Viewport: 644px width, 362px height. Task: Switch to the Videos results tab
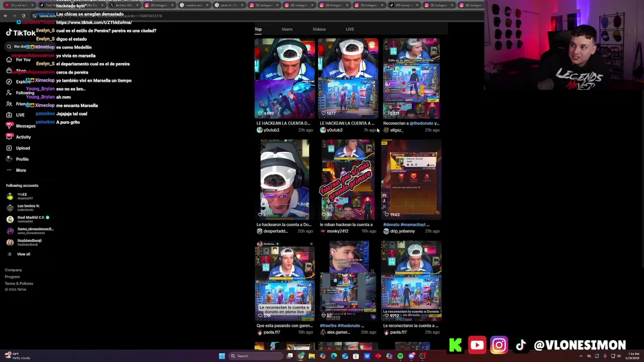pyautogui.click(x=319, y=29)
